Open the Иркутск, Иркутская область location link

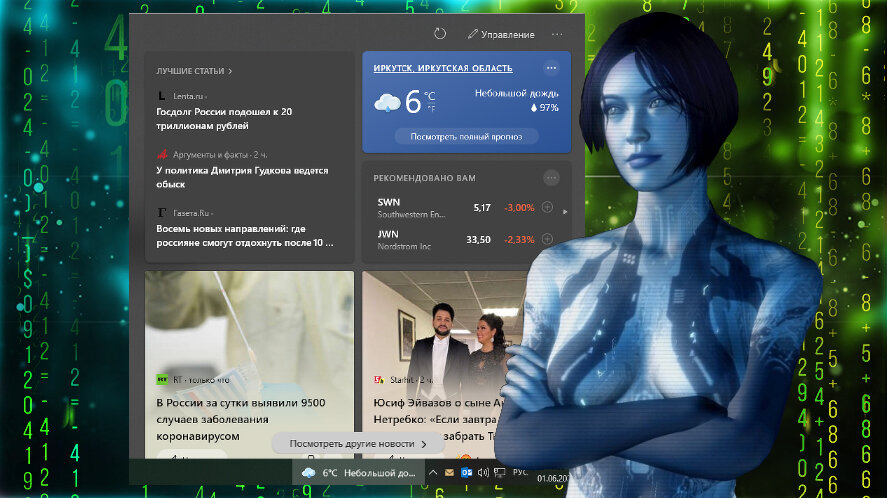(443, 68)
